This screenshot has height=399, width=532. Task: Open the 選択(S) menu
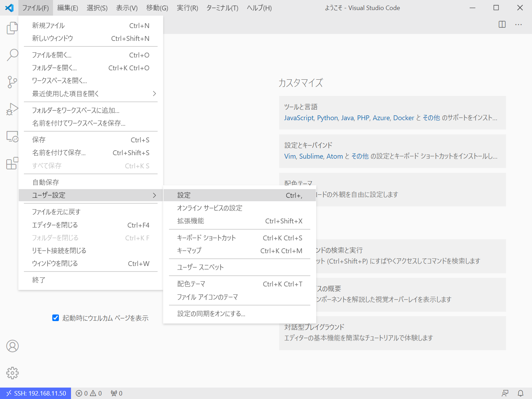point(97,8)
